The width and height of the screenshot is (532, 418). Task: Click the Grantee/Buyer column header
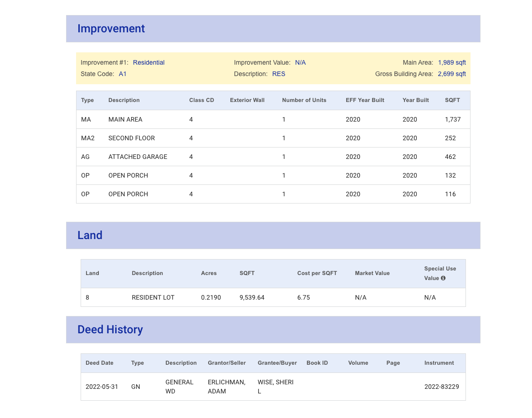pos(277,363)
